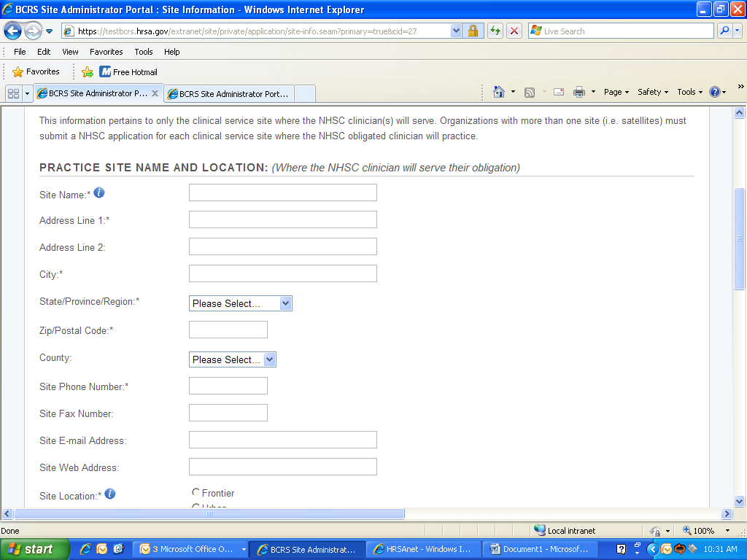747x560 pixels.
Task: Click the Address Line 1 field
Action: coord(282,219)
